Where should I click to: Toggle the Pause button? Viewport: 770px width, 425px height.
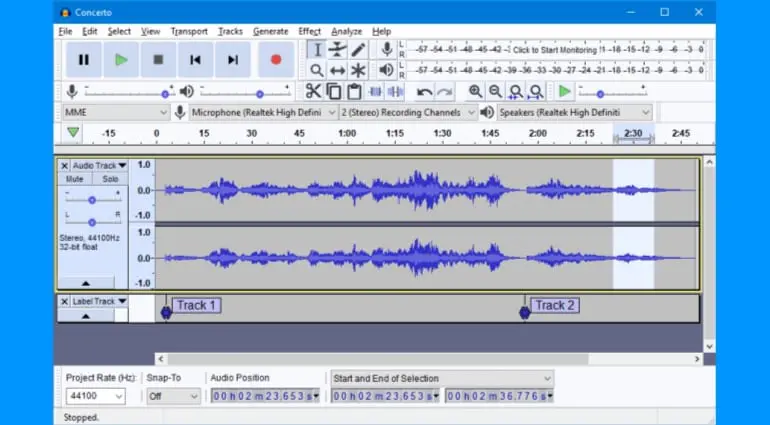[x=83, y=60]
